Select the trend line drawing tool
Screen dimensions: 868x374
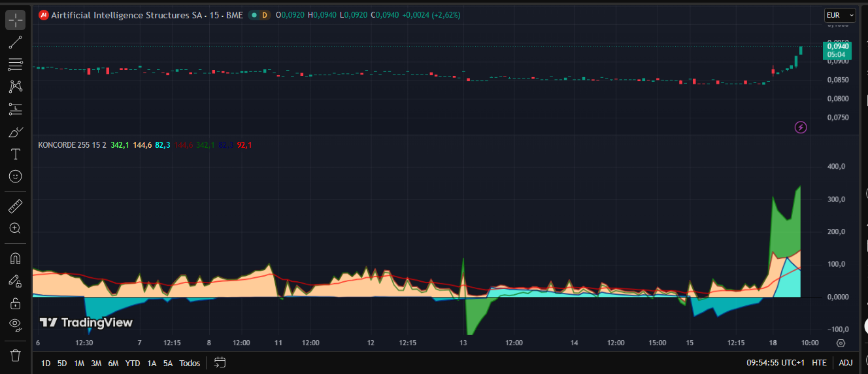tap(16, 42)
